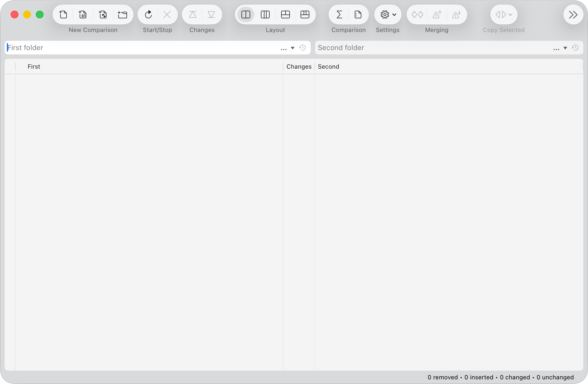This screenshot has height=384, width=588.
Task: Minimize the window with the yellow button
Action: 27,14
